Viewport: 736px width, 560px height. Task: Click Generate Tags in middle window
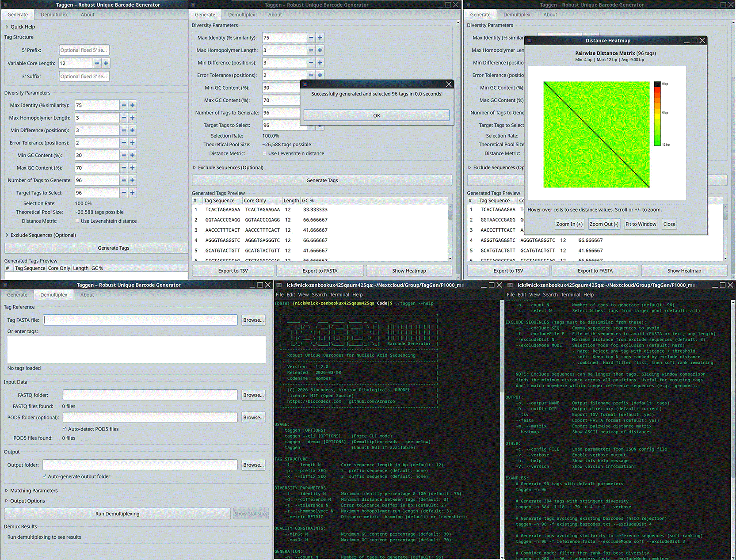[322, 180]
